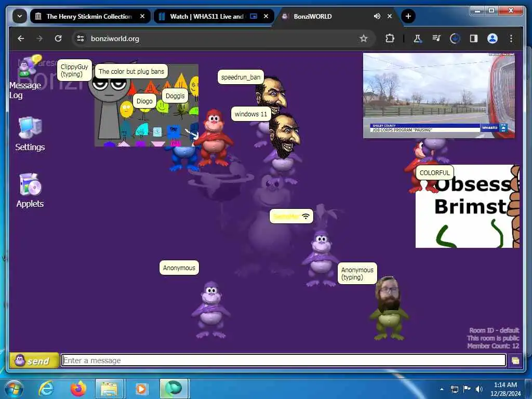The image size is (532, 399).
Task: Reload the bonziworld.org page
Action: coord(58,38)
